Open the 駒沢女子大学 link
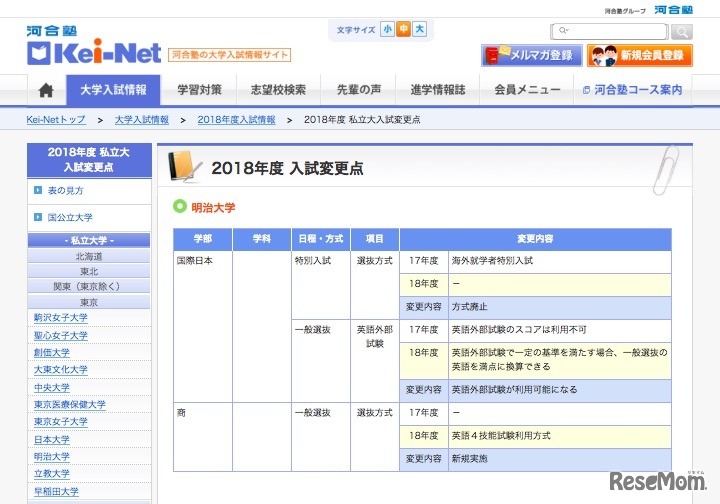This screenshot has height=504, width=720. (x=61, y=318)
